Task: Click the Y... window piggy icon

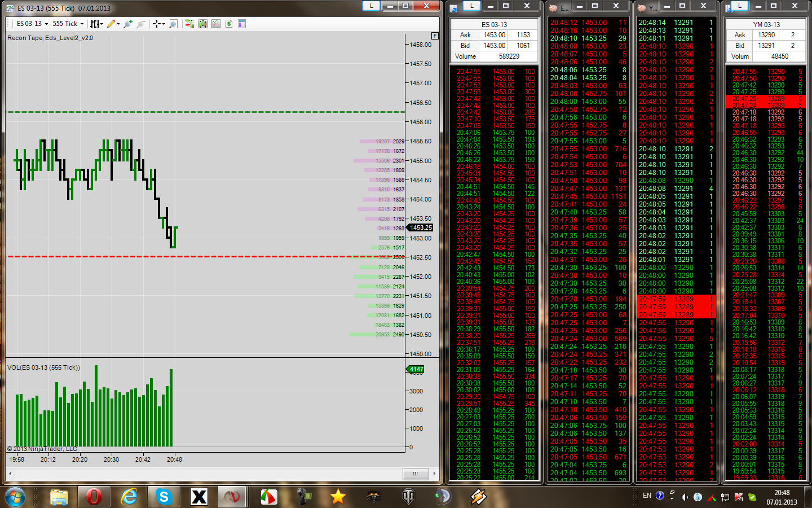Action: 642,8
